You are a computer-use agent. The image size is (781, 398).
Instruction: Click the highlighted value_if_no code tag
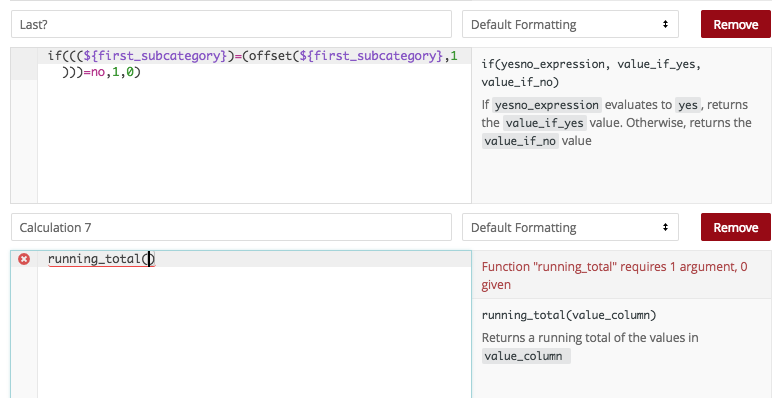[520, 141]
